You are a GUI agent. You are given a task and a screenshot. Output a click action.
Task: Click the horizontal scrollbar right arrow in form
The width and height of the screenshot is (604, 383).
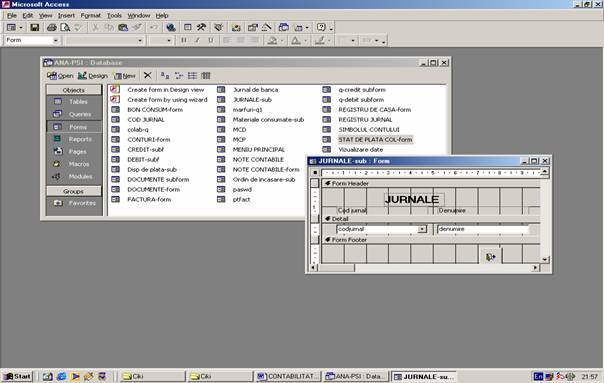pyautogui.click(x=535, y=267)
